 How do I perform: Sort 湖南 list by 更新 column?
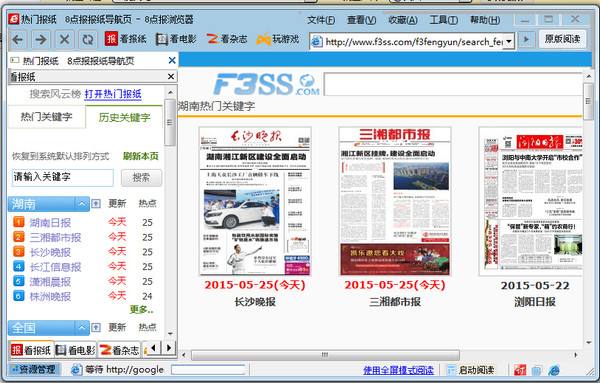[x=117, y=203]
